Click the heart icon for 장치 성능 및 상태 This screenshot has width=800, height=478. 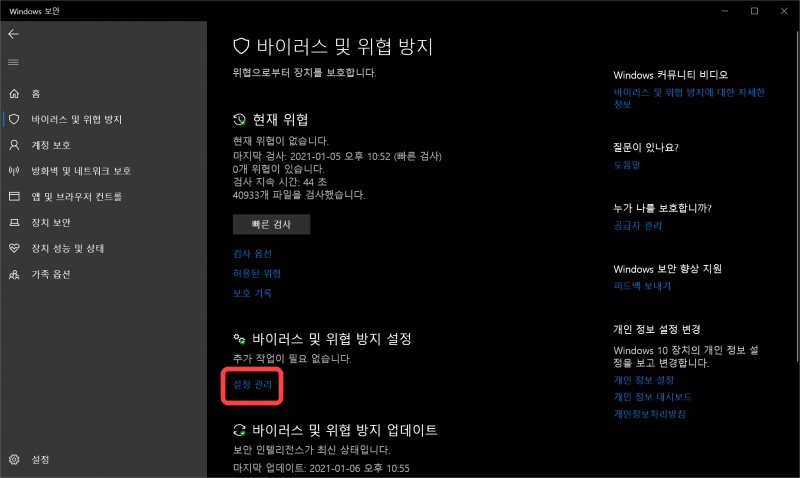[14, 248]
